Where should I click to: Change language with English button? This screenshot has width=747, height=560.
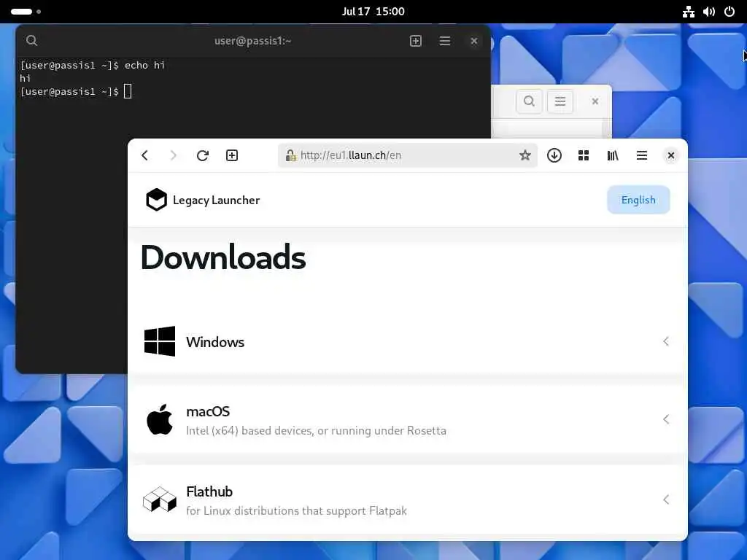point(638,200)
